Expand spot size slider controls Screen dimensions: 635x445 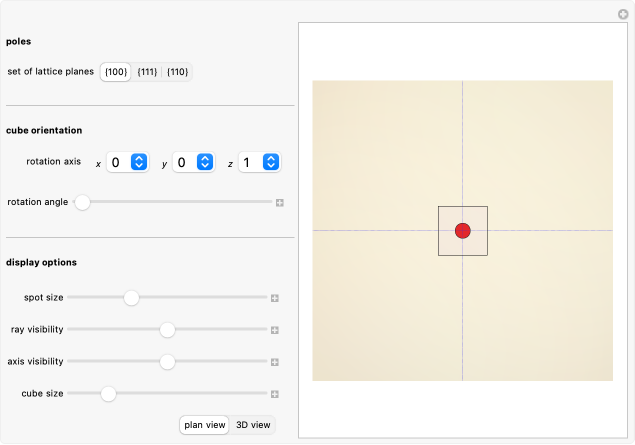(x=274, y=298)
